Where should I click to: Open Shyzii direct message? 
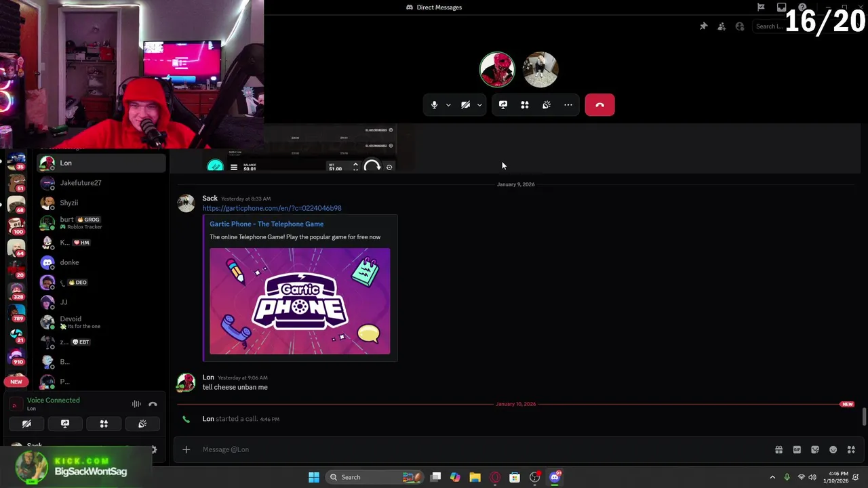pos(101,203)
